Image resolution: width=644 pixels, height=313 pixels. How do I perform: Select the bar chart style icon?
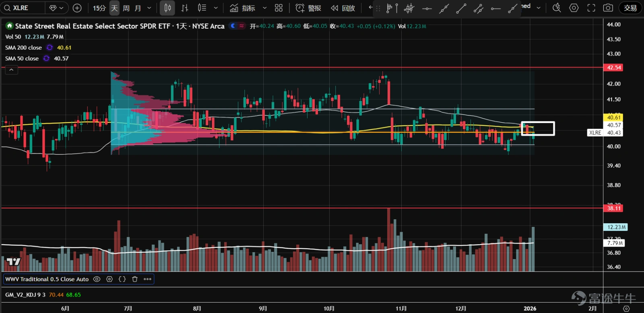(x=185, y=8)
